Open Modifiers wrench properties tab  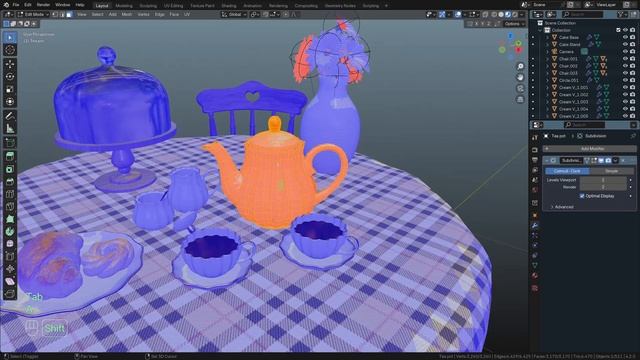535,225
